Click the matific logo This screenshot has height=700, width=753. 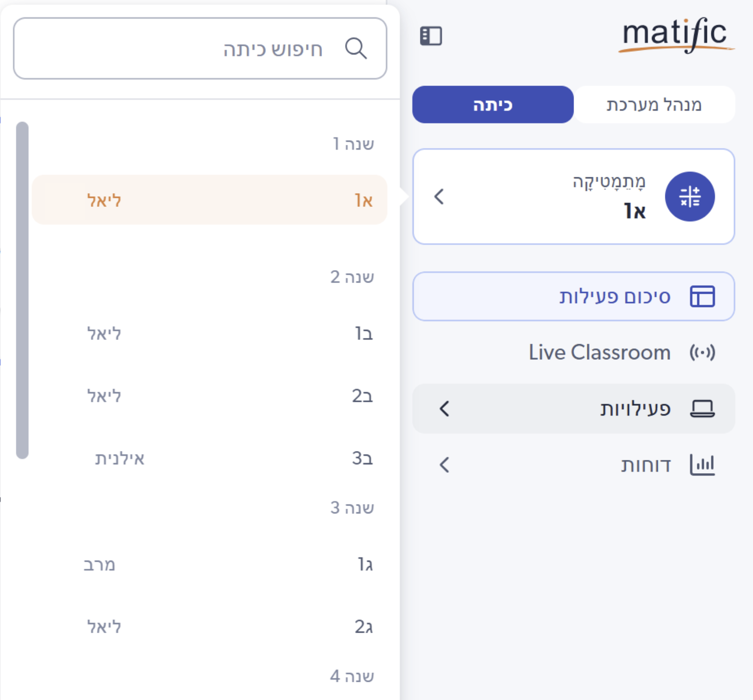(x=675, y=35)
